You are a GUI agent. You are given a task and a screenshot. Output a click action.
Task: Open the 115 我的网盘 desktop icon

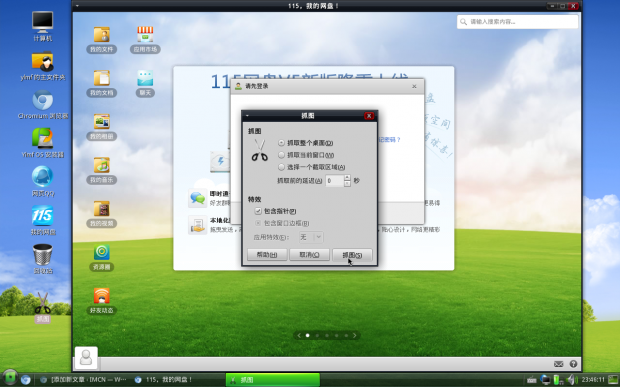[x=43, y=220]
